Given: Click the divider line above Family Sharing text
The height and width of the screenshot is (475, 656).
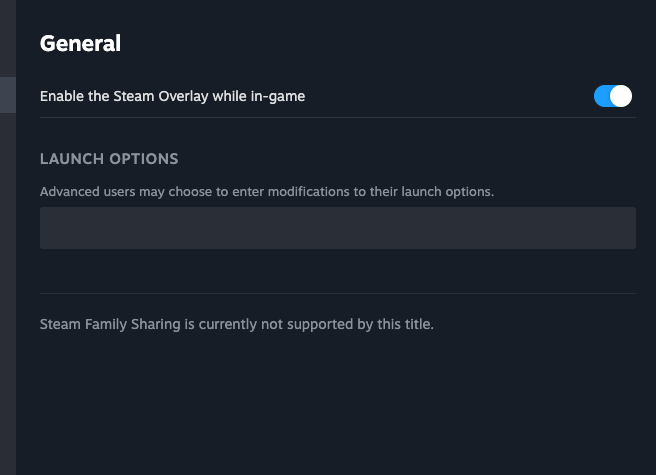Looking at the screenshot, I should click(x=337, y=293).
